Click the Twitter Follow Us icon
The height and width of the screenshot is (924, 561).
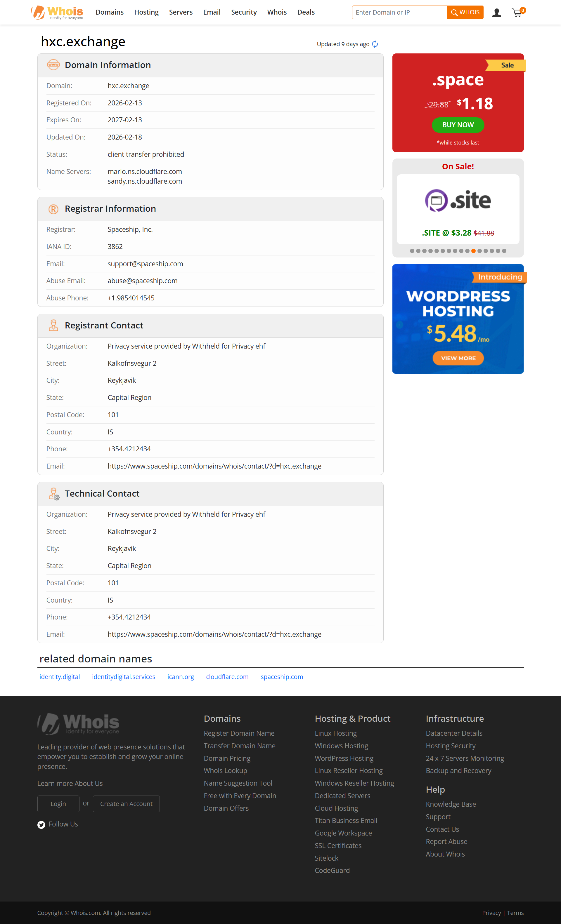pos(41,824)
